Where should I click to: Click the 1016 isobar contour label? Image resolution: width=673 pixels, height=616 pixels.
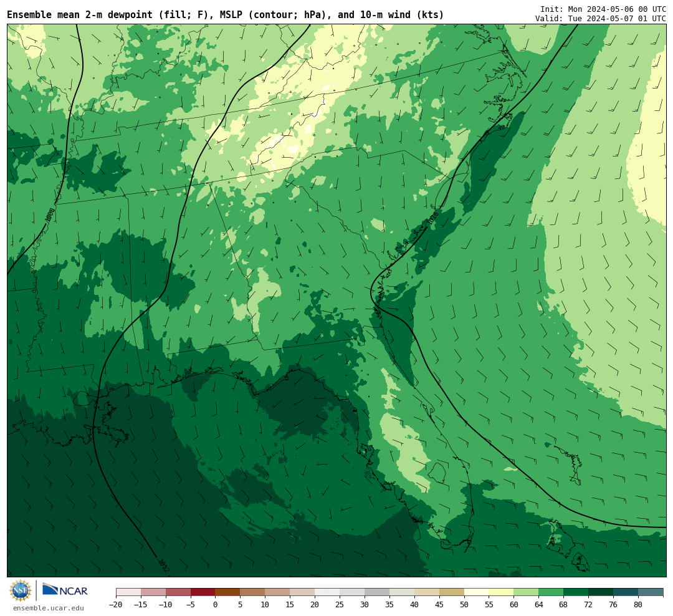[433, 218]
